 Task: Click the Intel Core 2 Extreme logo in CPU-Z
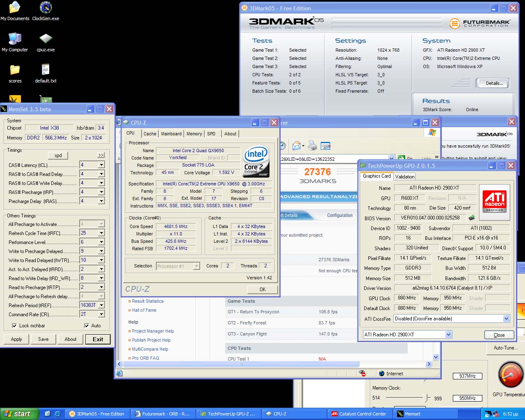(256, 162)
